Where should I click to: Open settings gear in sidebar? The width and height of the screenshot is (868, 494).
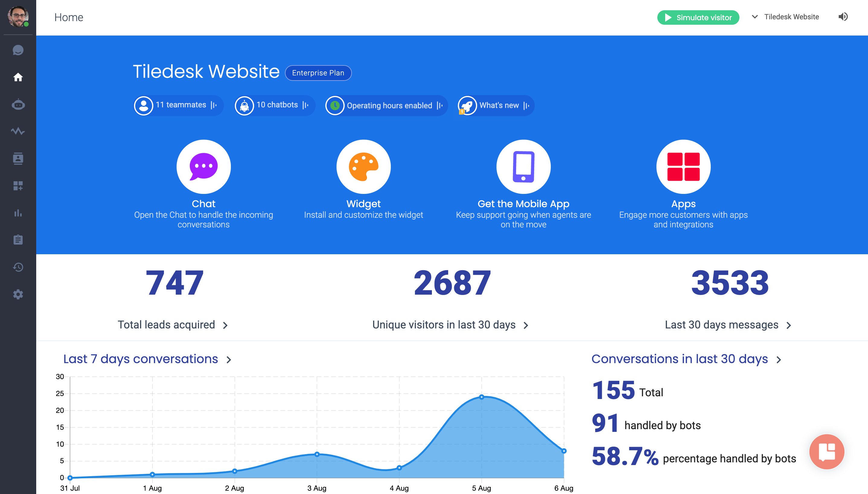18,294
